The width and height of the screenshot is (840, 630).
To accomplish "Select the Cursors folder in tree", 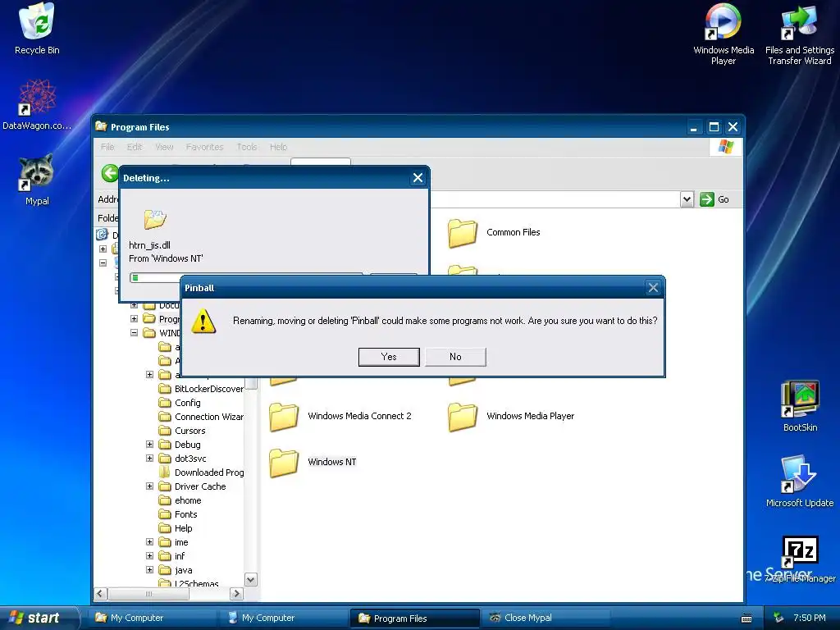I will click(182, 431).
